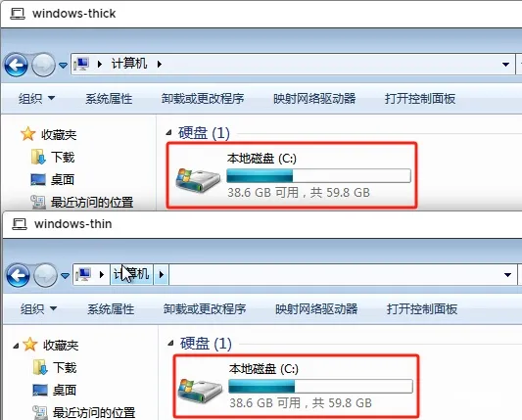Click computer icon in windows-thin address bar

tap(83, 274)
